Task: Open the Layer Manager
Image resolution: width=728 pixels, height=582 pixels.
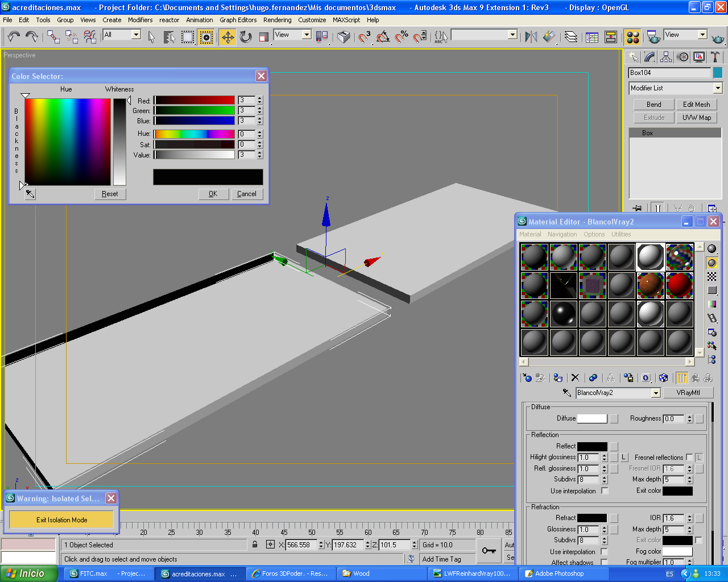Action: [571, 37]
